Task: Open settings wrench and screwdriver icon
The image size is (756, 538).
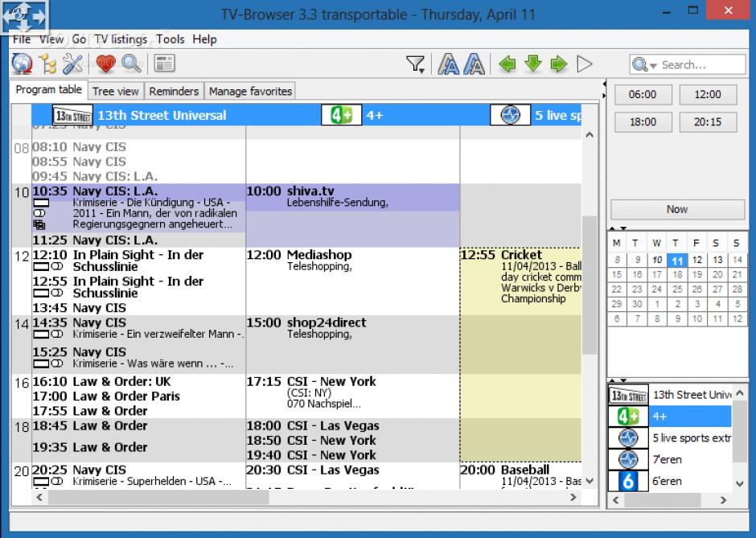Action: (73, 64)
